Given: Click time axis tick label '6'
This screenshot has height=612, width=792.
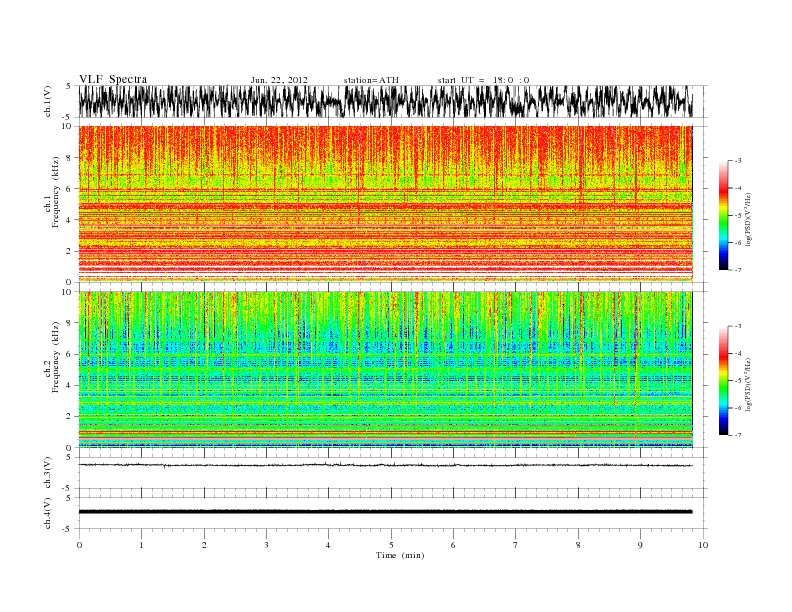Looking at the screenshot, I should 453,545.
